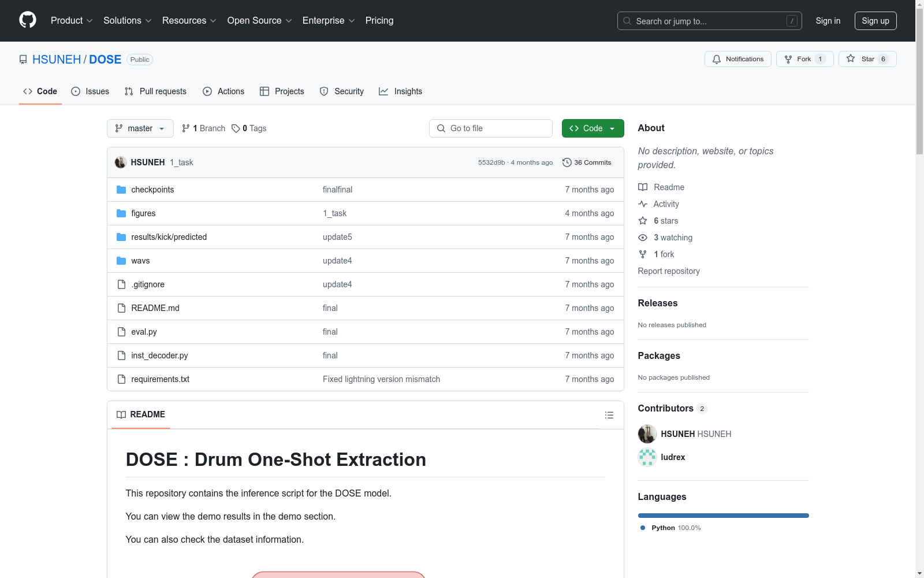924x578 pixels.
Task: Open HSUNEH contributor avatar
Action: 647,434
